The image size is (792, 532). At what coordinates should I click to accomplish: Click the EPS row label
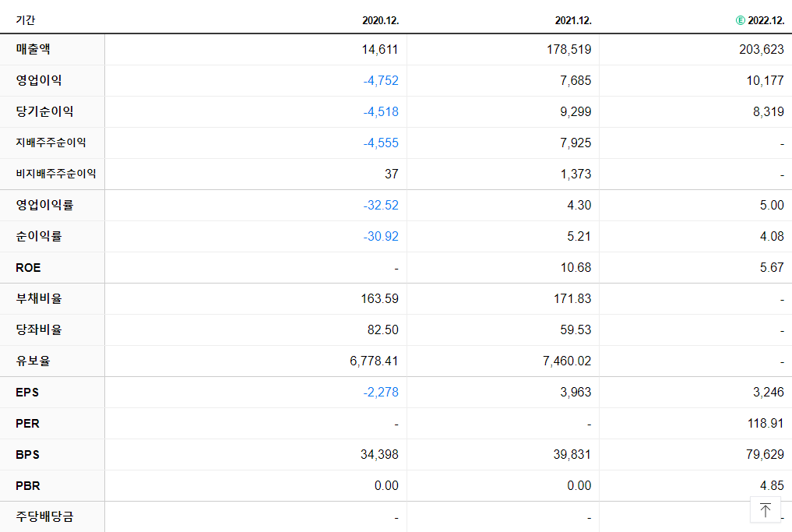[x=27, y=392]
